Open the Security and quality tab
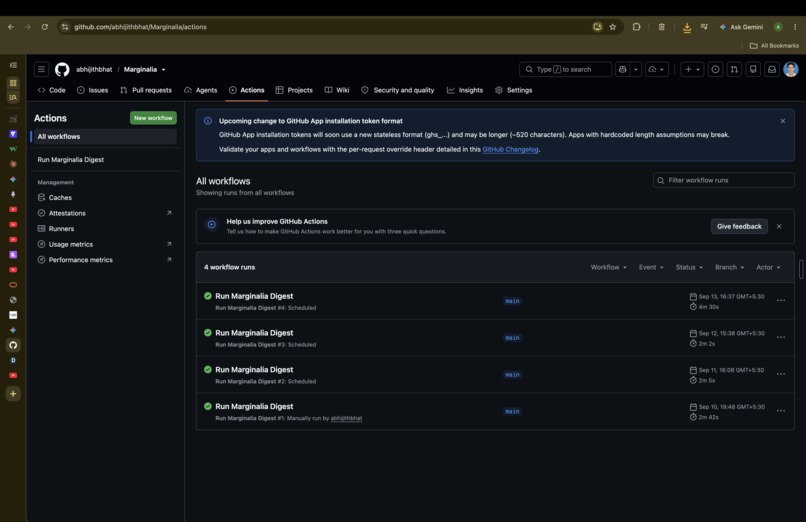Screen dimensions: 806x522 397,90
